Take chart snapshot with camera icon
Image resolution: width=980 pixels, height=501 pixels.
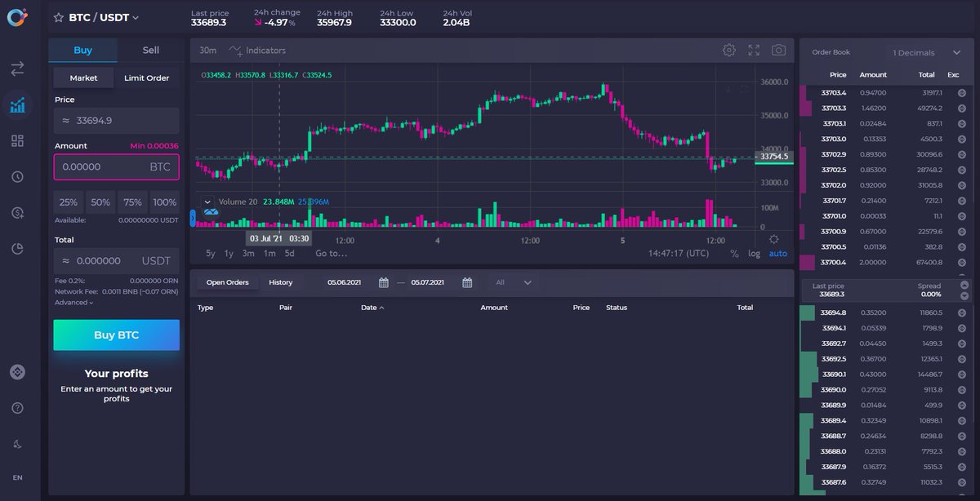tap(778, 51)
